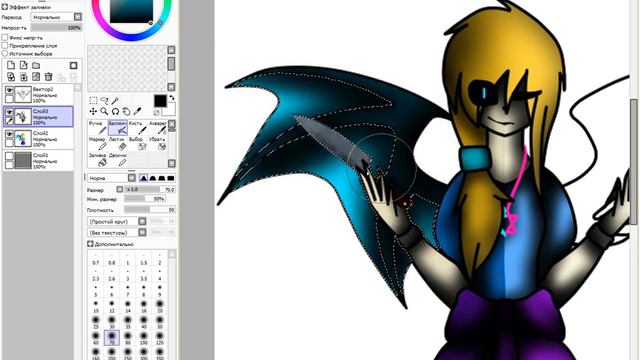640x360 pixels.
Task: Open the Без текстуры texture dropdown
Action: (117, 232)
